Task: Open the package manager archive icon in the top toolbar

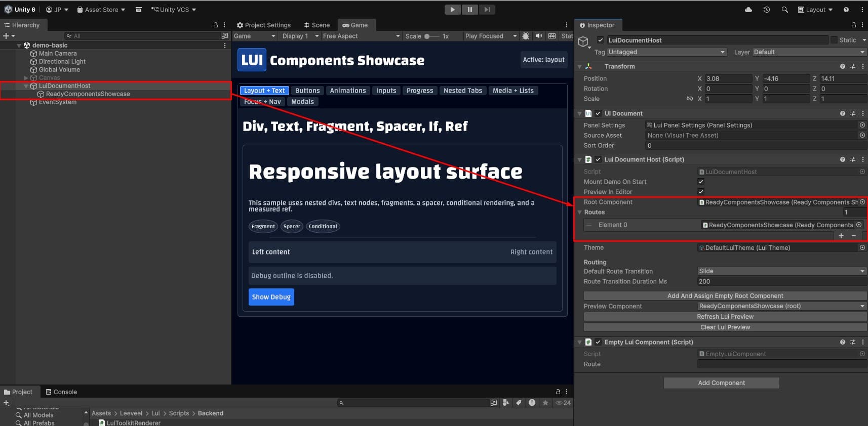Action: point(139,10)
